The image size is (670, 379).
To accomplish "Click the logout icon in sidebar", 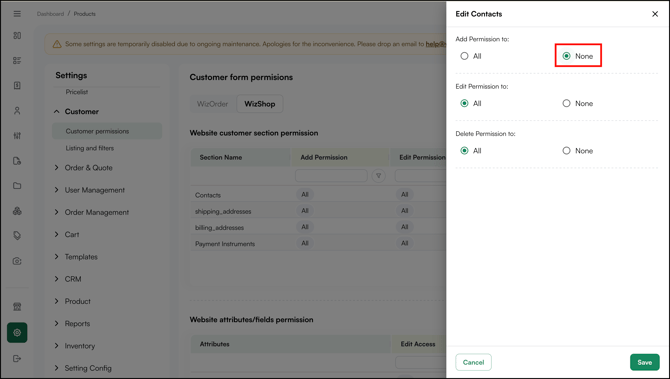I will pos(17,358).
